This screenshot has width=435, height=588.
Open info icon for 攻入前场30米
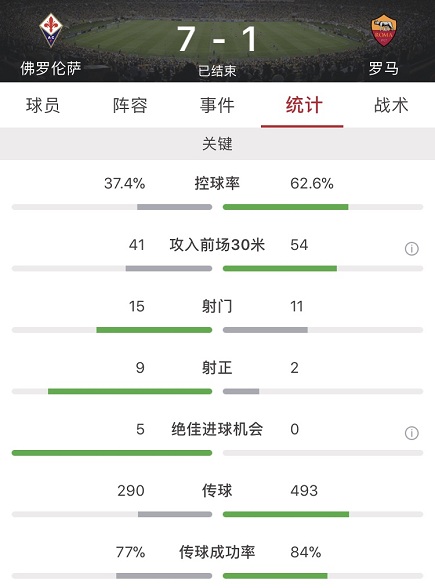411,248
